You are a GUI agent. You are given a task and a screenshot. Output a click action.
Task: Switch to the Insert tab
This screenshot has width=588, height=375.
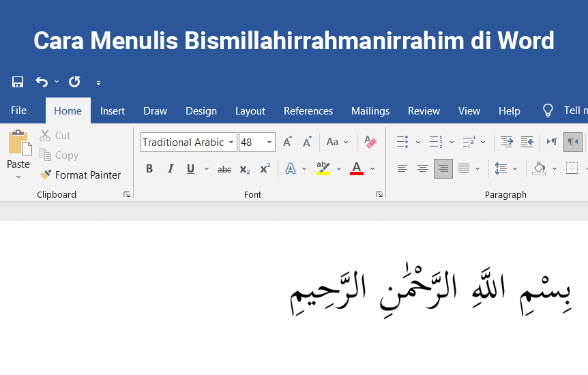(112, 111)
